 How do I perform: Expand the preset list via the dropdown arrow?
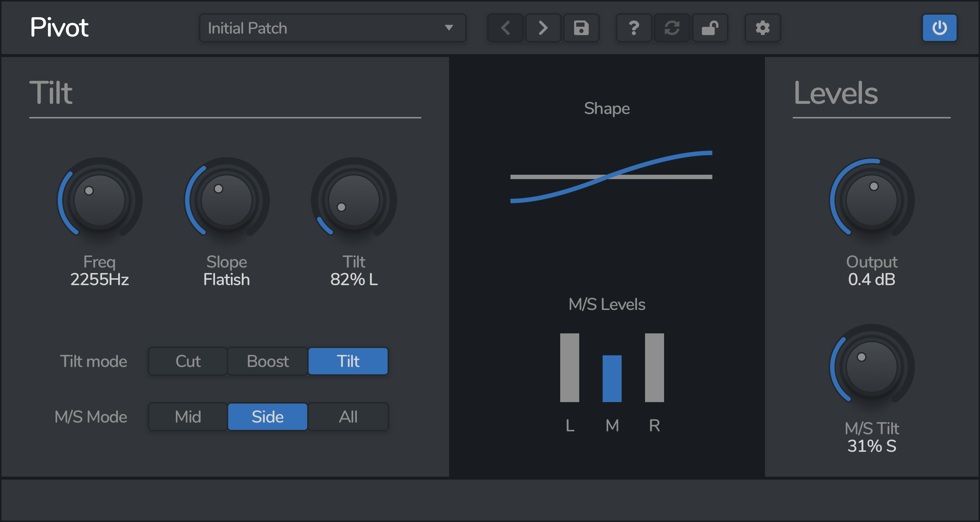click(449, 28)
